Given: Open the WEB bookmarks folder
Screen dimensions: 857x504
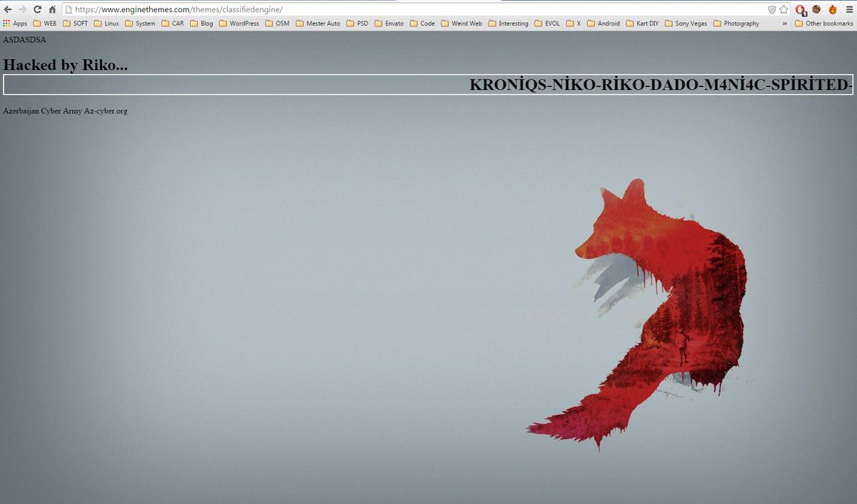Looking at the screenshot, I should coord(44,24).
